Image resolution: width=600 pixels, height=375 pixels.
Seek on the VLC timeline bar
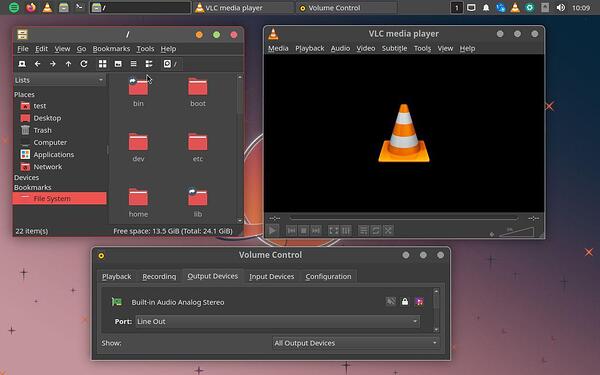404,218
